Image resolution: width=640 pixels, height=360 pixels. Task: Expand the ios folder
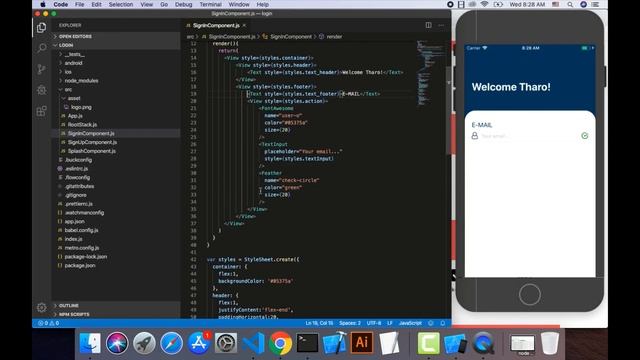point(116,72)
